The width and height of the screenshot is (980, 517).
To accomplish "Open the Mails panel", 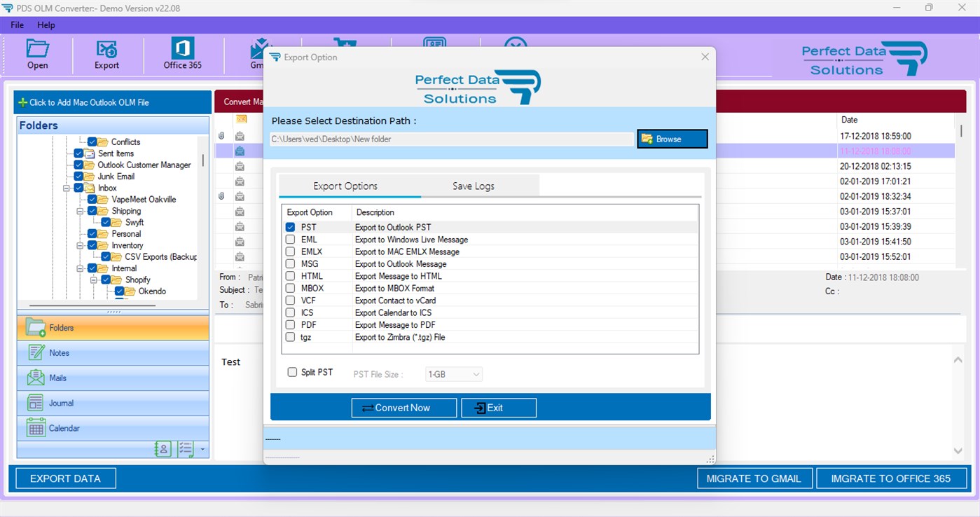I will click(112, 378).
